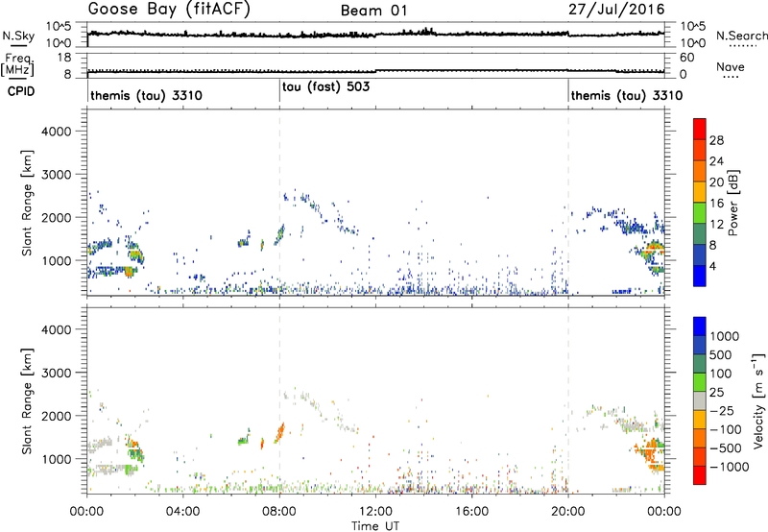Click the 'Time UT' axis title
This screenshot has width=768, height=532.
point(375,526)
